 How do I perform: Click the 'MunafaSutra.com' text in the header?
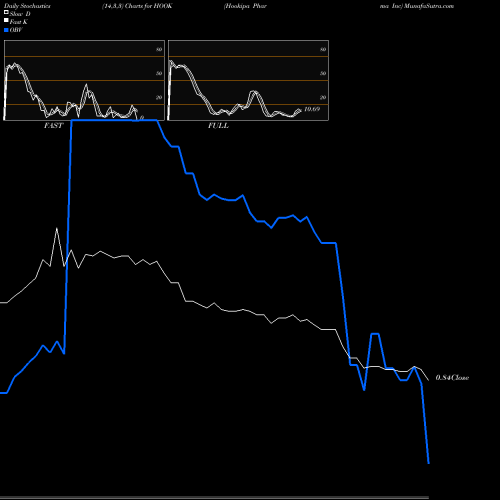[429, 6]
